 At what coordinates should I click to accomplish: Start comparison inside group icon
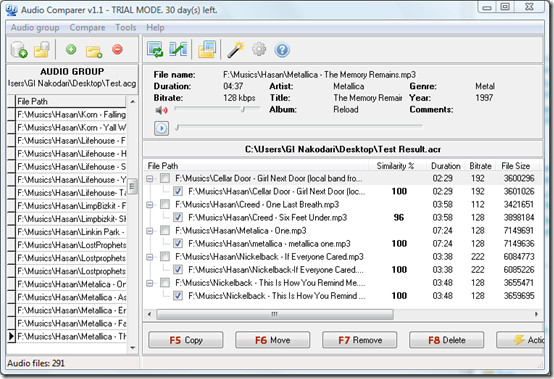(x=155, y=49)
